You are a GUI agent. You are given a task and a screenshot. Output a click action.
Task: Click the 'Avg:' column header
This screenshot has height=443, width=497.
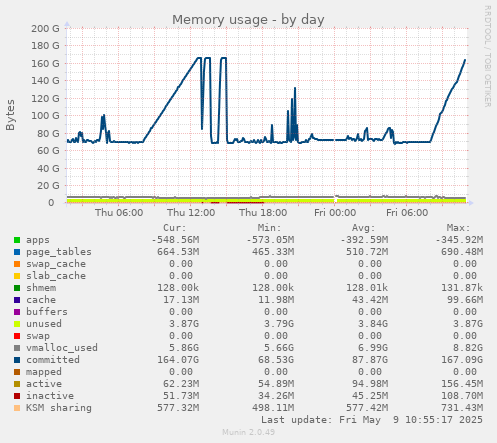pos(364,228)
